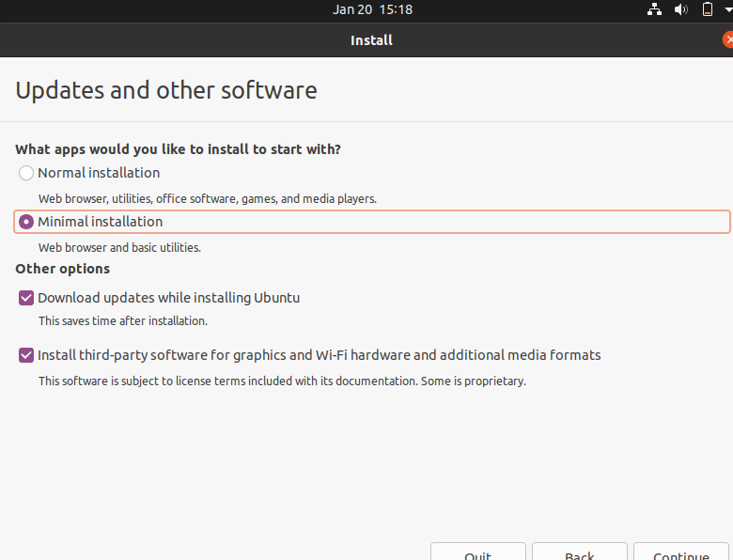
Task: Select the Minimal installation radio button
Action: 26,222
